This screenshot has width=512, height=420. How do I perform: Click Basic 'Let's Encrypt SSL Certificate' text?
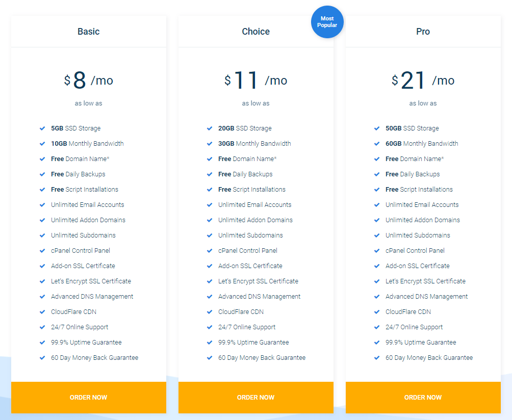91,281
